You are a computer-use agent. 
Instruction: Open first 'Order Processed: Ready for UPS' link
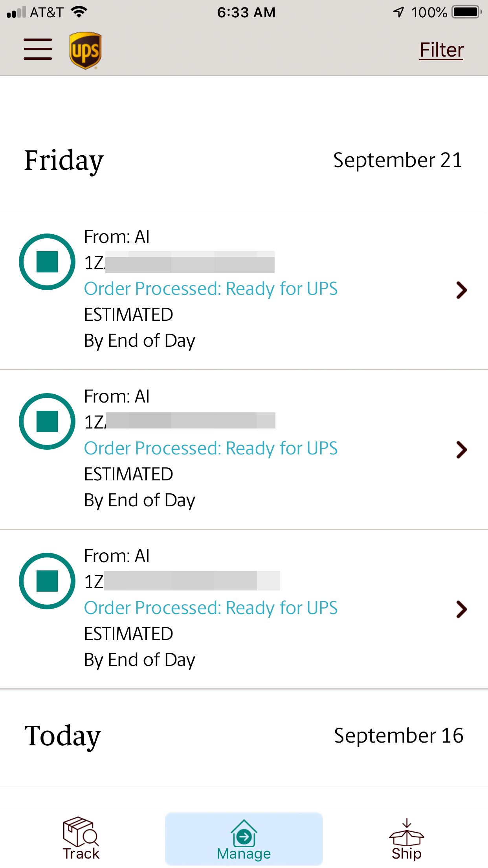[211, 289]
